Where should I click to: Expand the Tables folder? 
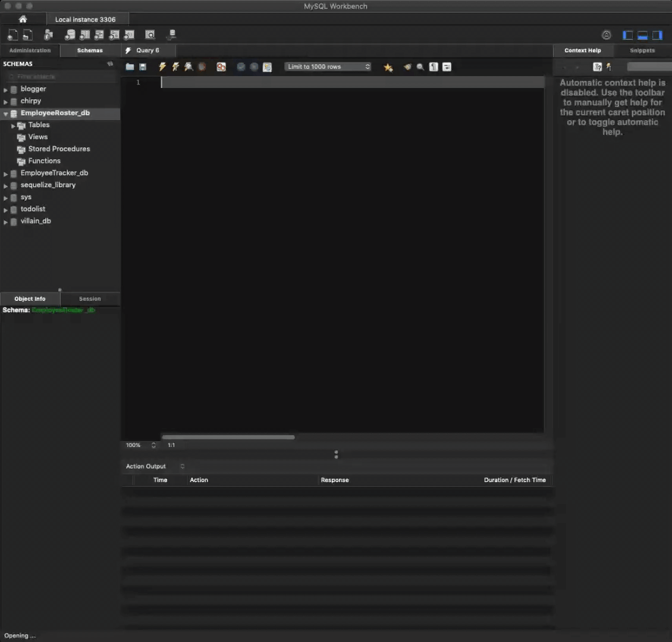click(13, 125)
